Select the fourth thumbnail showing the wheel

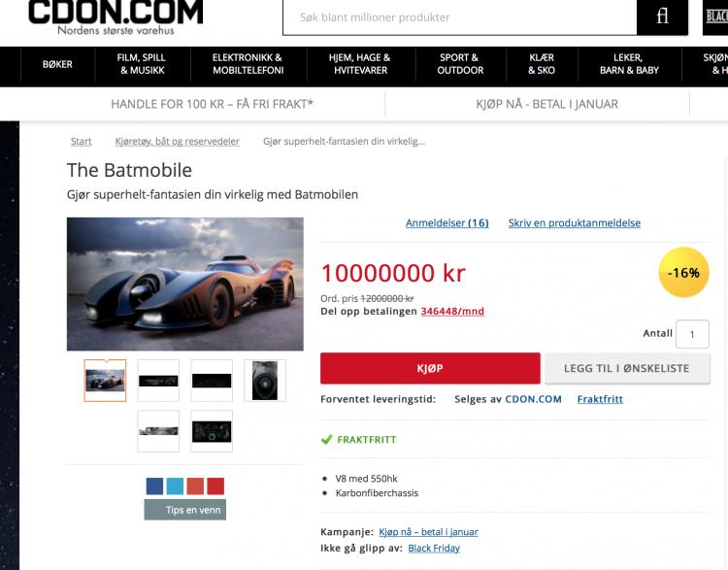pos(265,381)
